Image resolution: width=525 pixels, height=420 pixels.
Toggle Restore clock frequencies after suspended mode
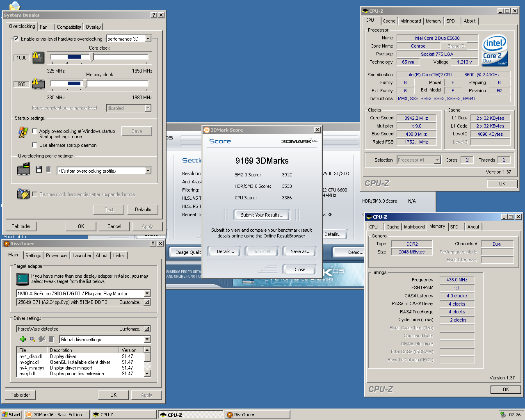(34, 194)
